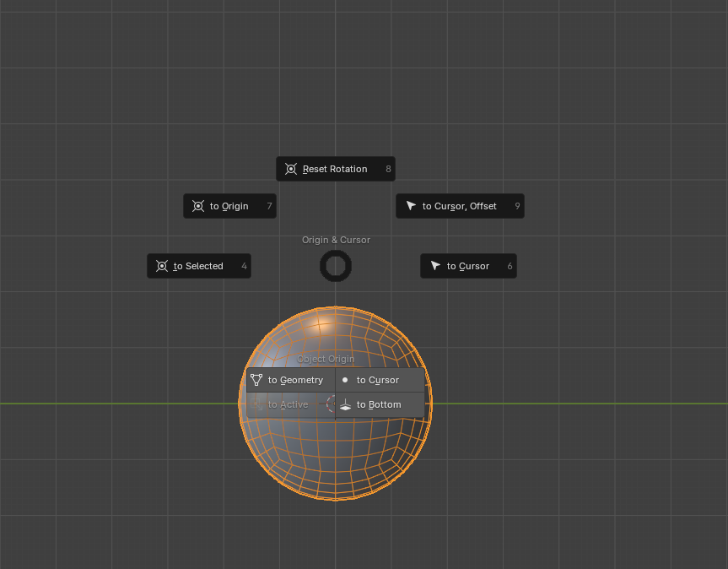Click shortcut number 4 beside "to Selected"

(245, 266)
